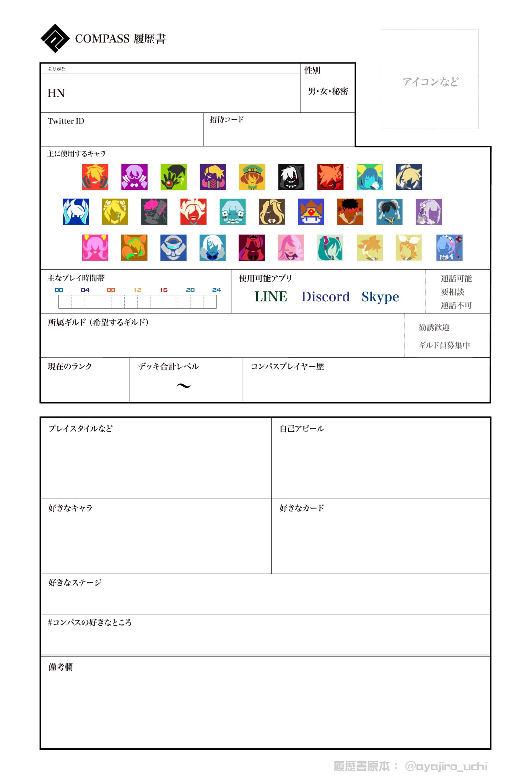Screen dimensions: 532x784
Task: Pick the orange fox-eared character icon
Action: click(x=134, y=248)
